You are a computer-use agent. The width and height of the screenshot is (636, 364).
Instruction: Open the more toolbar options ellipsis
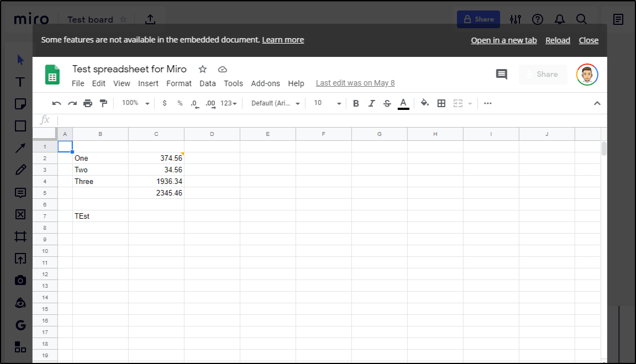(488, 103)
